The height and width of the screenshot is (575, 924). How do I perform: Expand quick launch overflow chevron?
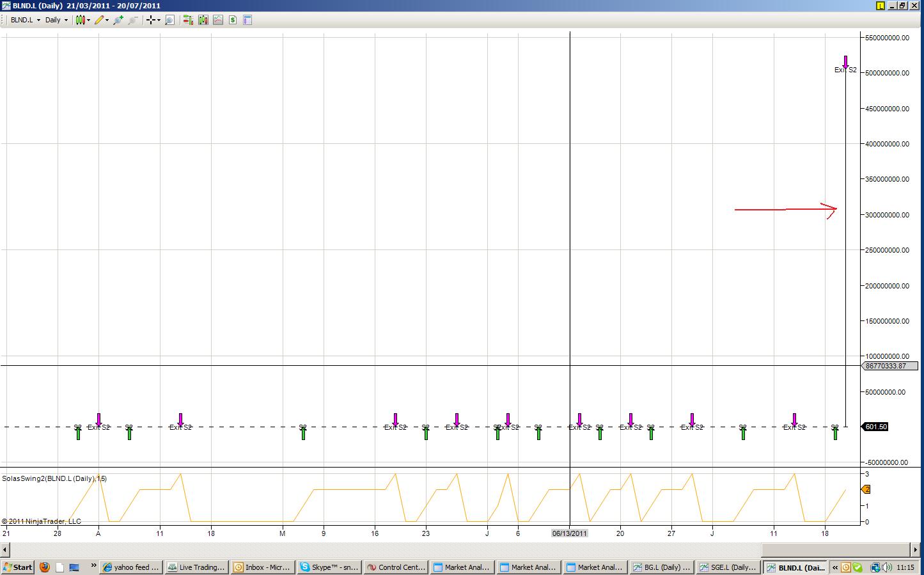click(x=93, y=565)
